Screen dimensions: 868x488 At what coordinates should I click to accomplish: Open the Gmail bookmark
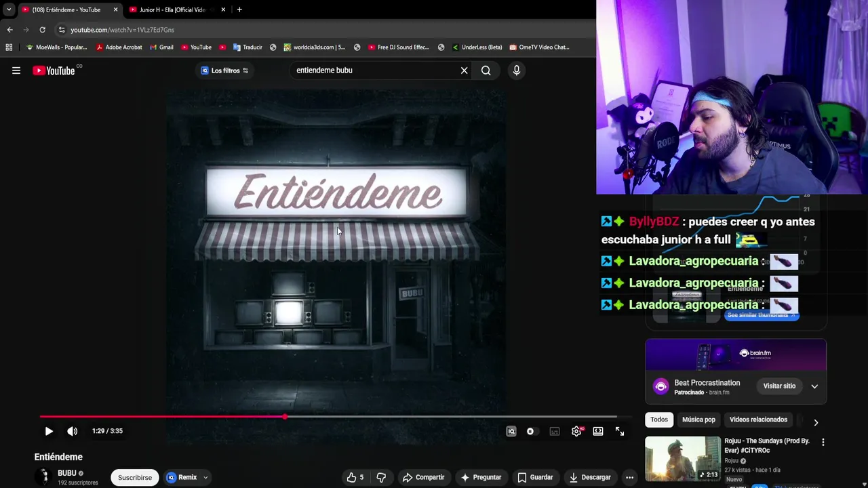click(x=161, y=47)
